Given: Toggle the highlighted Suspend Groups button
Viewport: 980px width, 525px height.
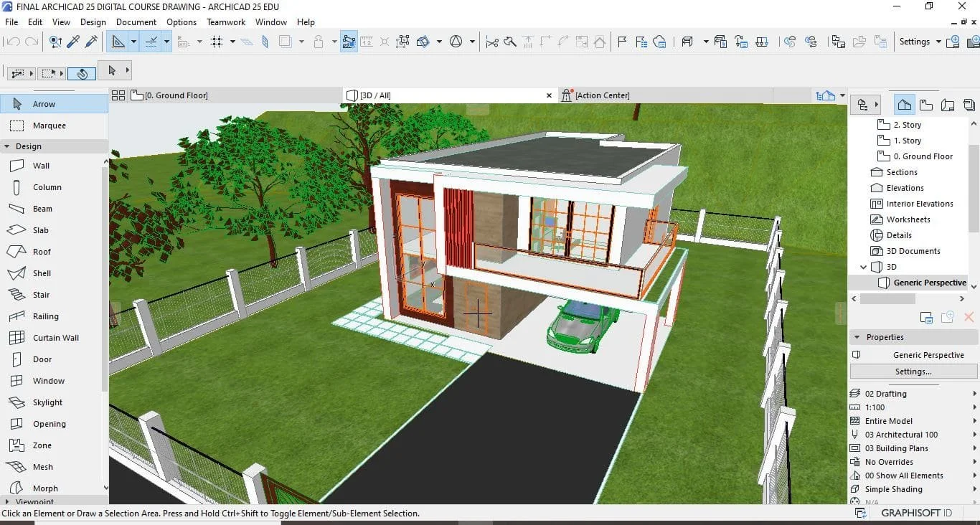Looking at the screenshot, I should (349, 42).
